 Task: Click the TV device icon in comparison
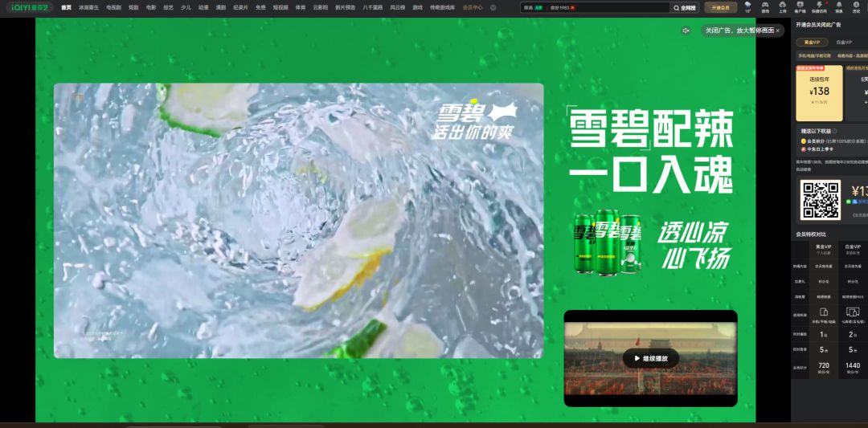coord(853,312)
